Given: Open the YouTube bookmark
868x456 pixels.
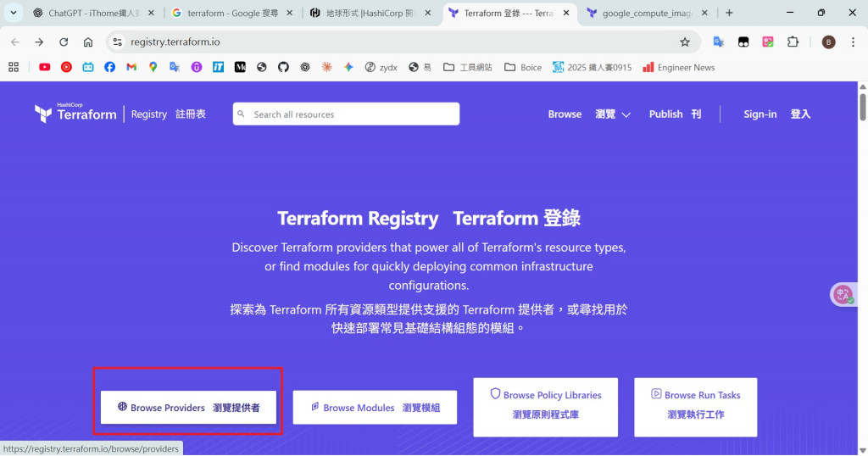Looking at the screenshot, I should coord(45,67).
